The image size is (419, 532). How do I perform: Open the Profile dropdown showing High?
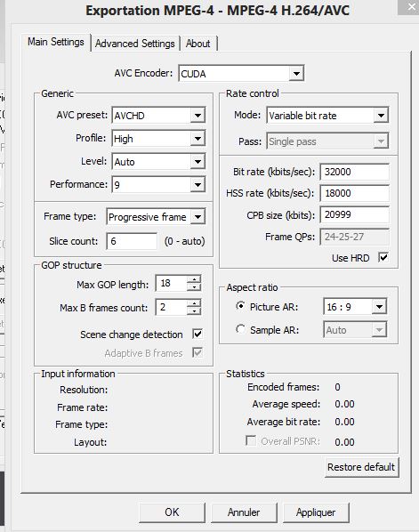click(x=158, y=139)
